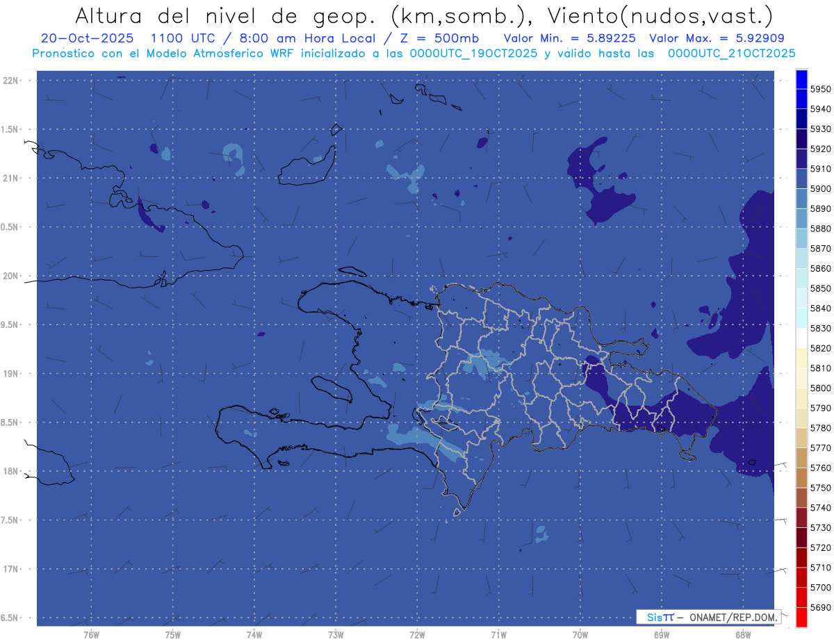
Task: Click the colorbar swatch between 5900 and 5910
Action: click(x=801, y=179)
